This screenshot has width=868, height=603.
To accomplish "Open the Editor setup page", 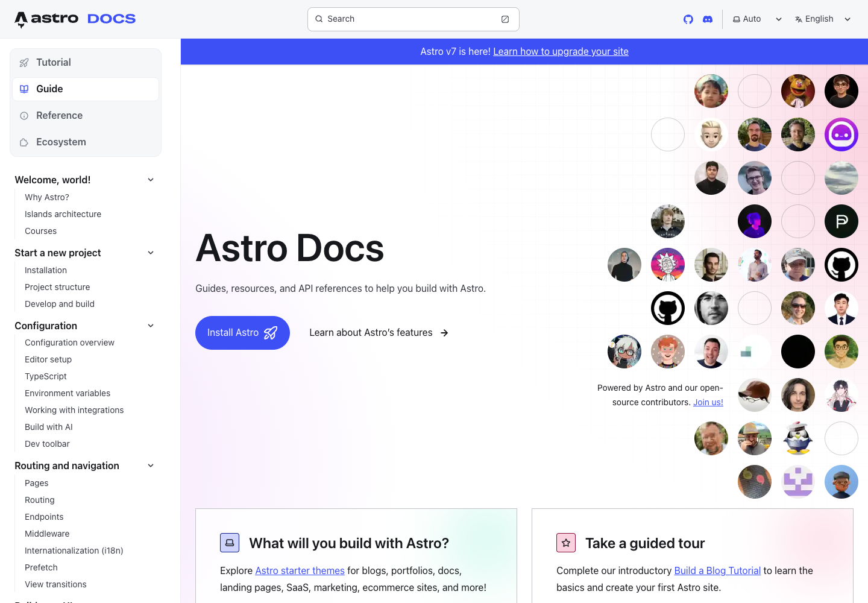I will [48, 359].
